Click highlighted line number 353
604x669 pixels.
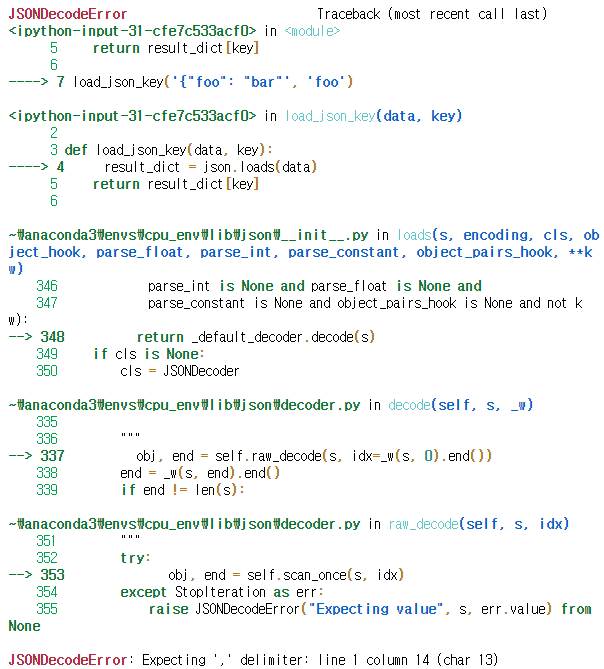point(52,575)
